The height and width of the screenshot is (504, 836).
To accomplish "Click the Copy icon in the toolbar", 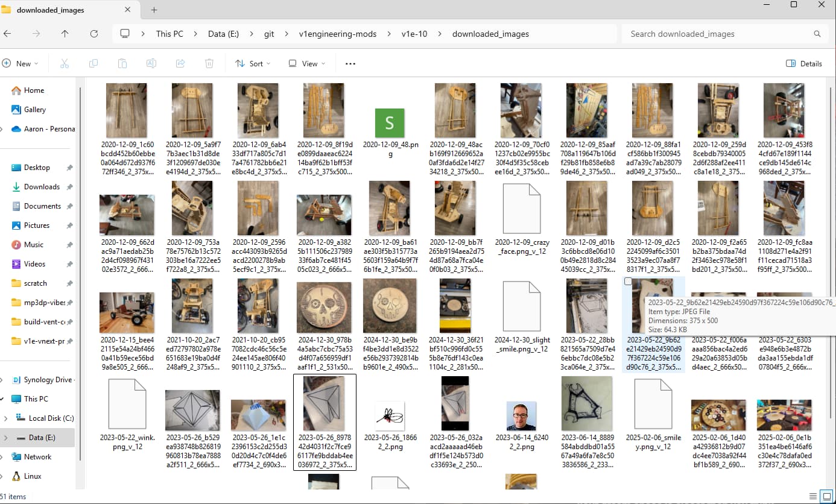I will click(93, 63).
